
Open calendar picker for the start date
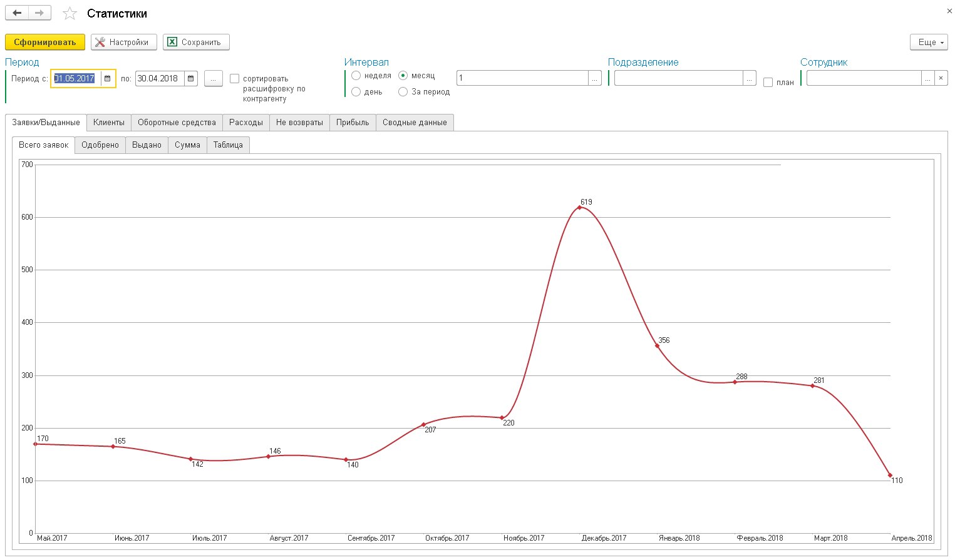pyautogui.click(x=108, y=79)
